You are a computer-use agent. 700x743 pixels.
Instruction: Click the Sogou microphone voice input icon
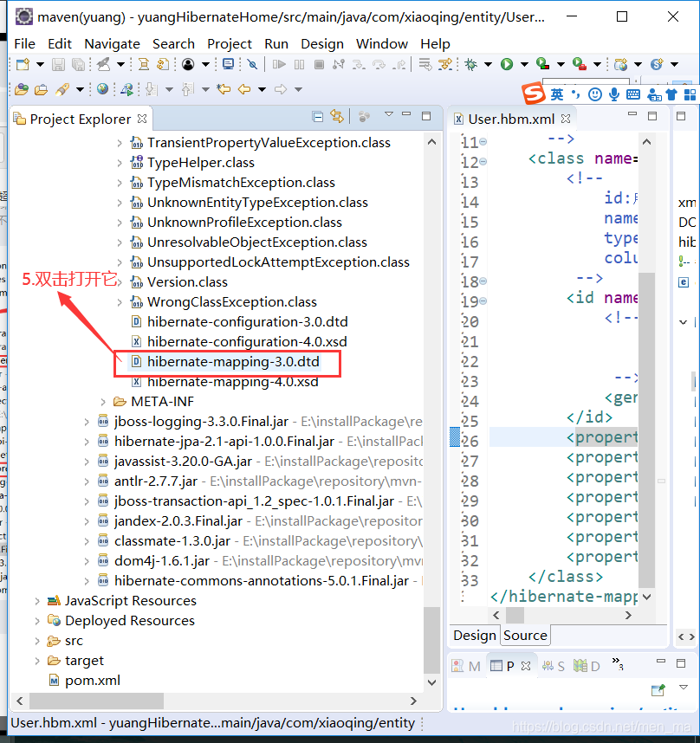click(614, 94)
